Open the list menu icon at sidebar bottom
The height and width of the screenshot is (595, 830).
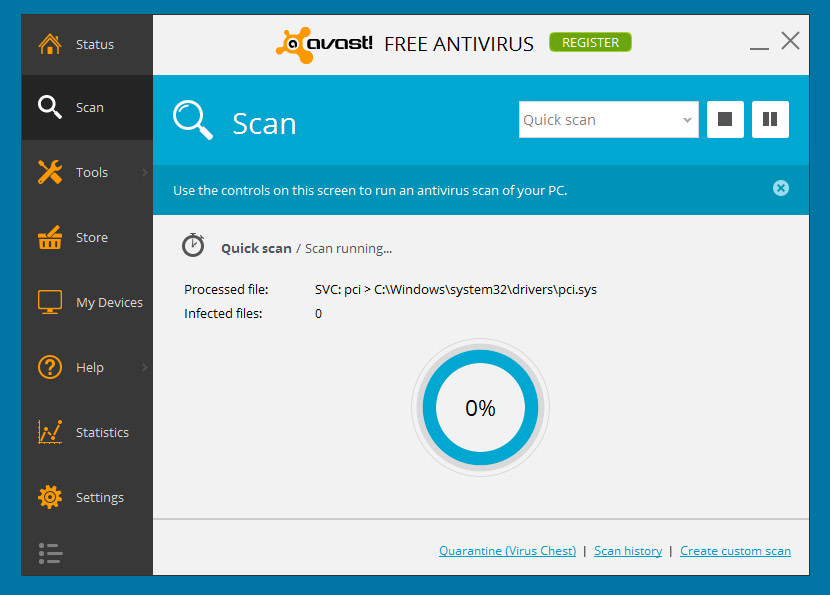point(50,553)
